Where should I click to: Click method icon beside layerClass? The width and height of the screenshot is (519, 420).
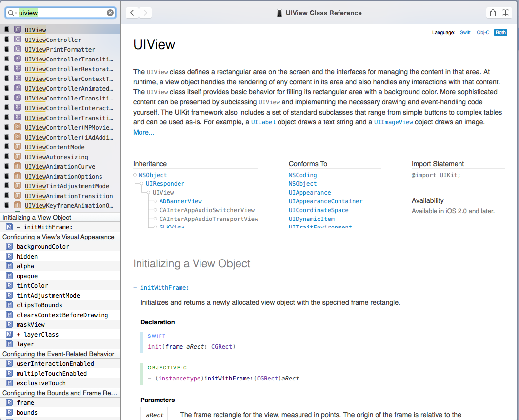[x=9, y=334]
